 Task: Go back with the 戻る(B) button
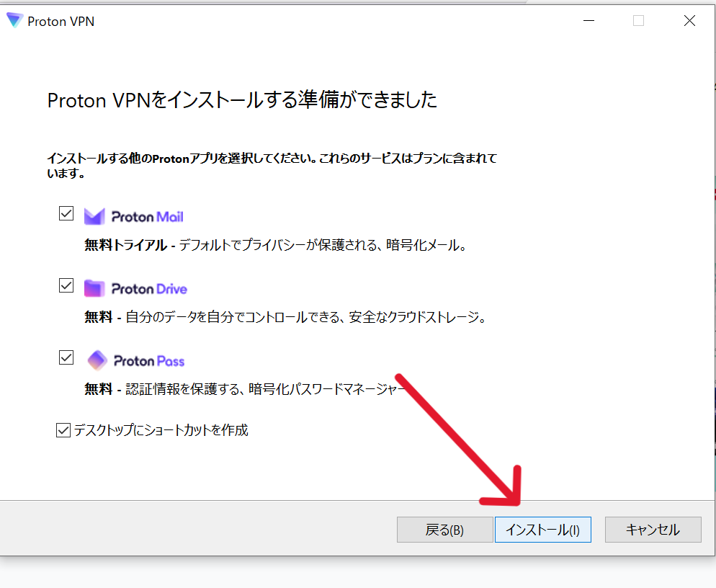tap(444, 530)
